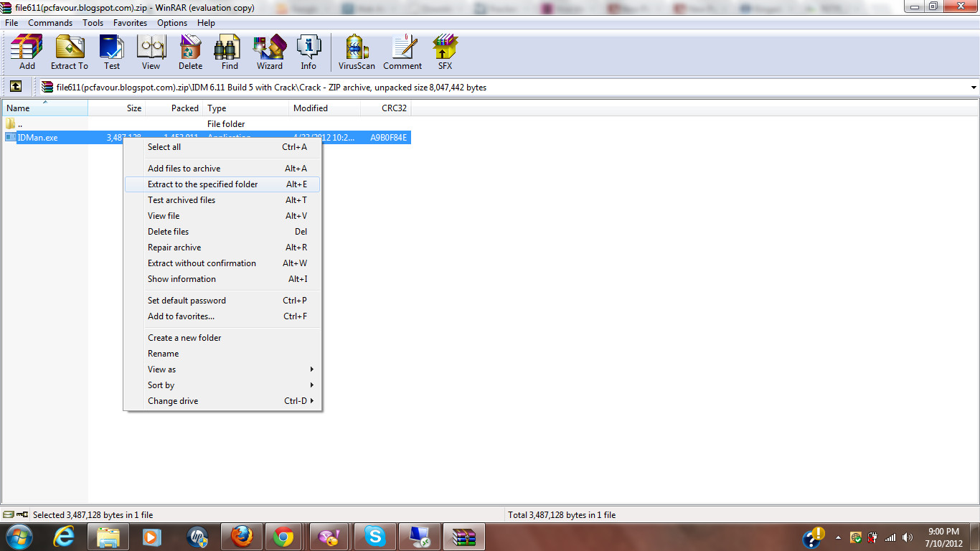The image size is (980, 551).
Task: Choose Extract to the specified folder
Action: pyautogui.click(x=222, y=184)
